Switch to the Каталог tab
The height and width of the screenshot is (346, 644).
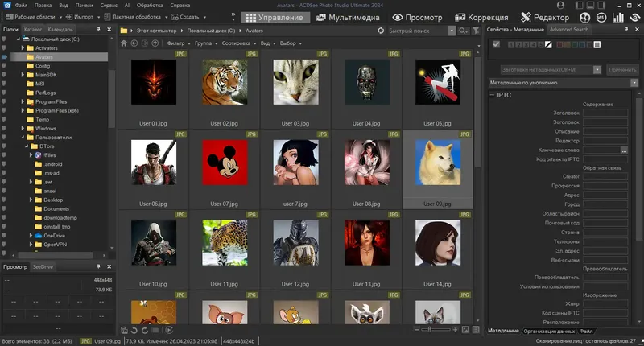tap(33, 29)
